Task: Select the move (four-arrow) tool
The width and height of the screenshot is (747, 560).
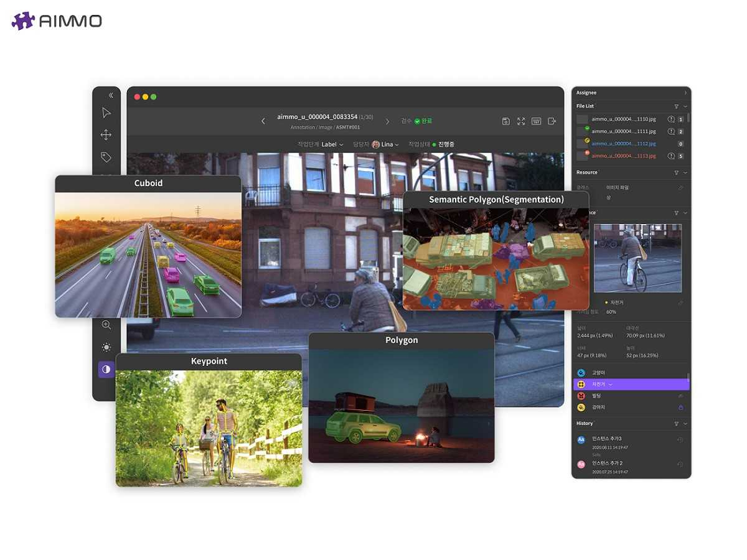Action: point(106,135)
